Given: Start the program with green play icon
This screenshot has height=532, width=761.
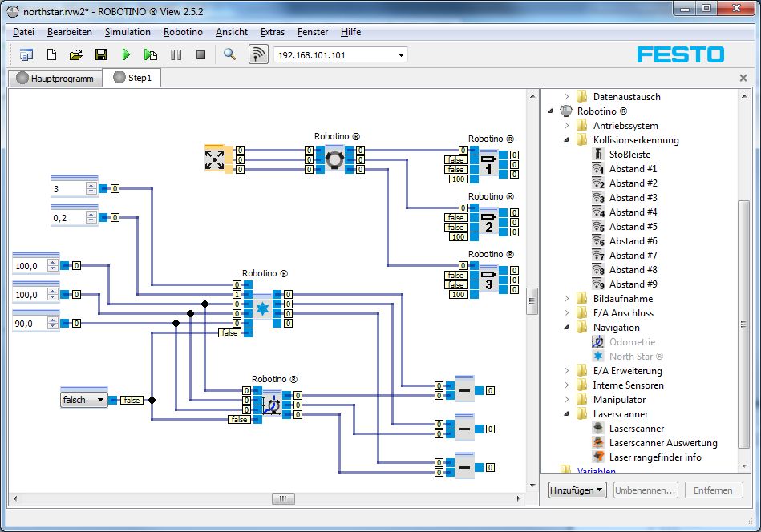Looking at the screenshot, I should [x=126, y=54].
